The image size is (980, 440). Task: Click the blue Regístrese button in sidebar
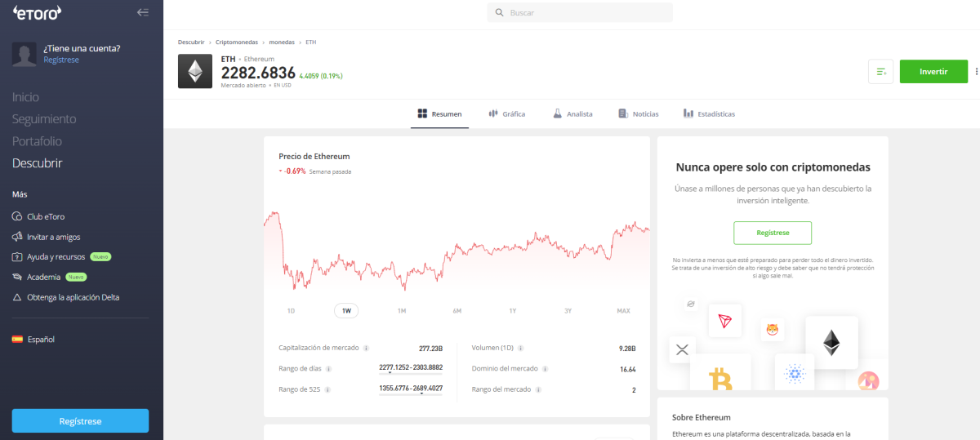[x=80, y=420]
